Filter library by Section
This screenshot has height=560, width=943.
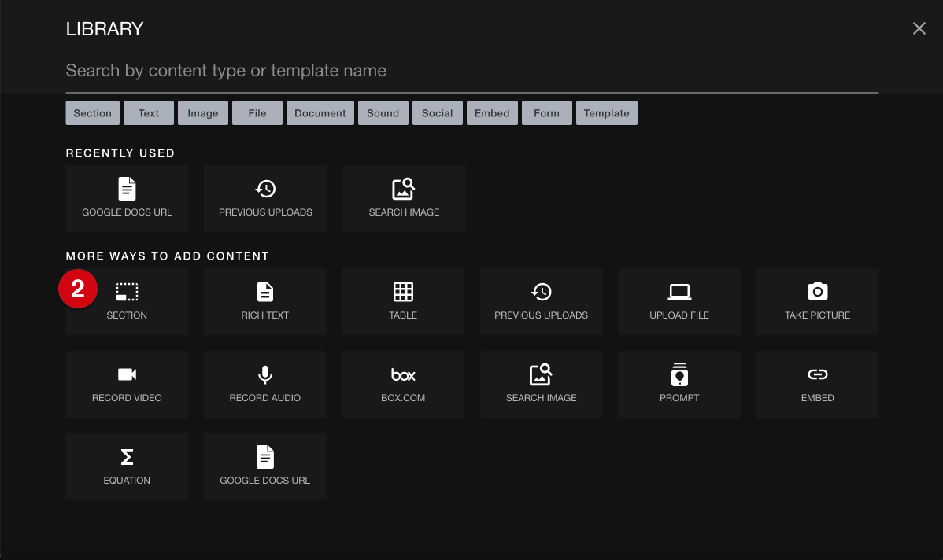point(93,113)
